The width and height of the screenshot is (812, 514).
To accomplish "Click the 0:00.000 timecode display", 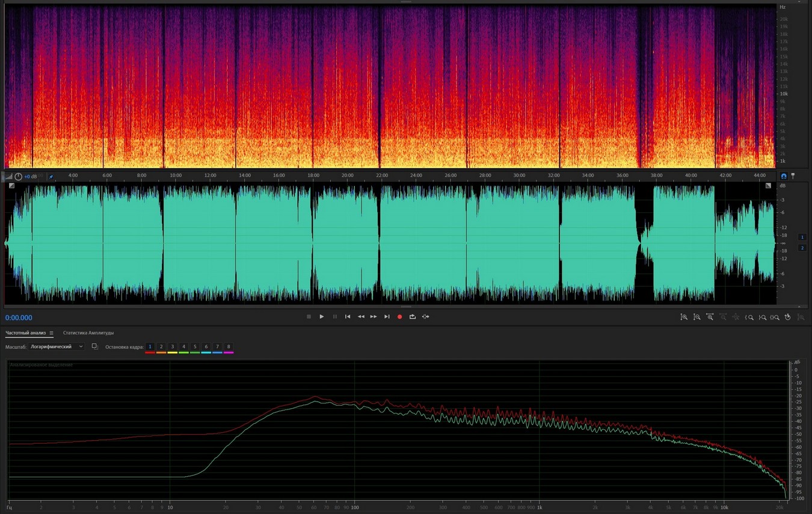I will tap(19, 318).
